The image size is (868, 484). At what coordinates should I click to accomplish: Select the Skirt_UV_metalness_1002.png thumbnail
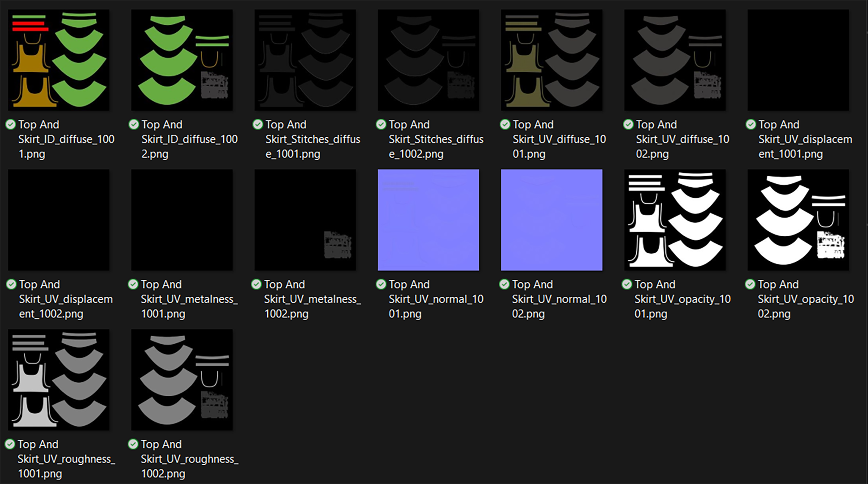tap(305, 220)
